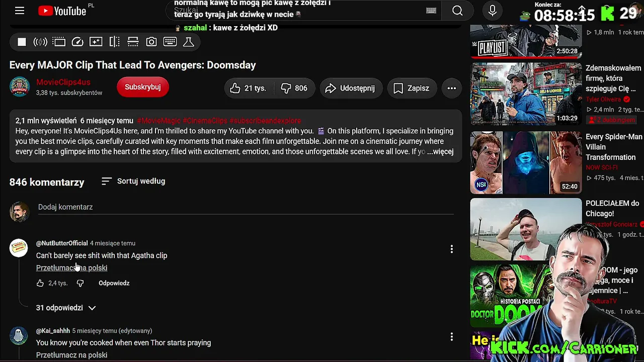The width and height of the screenshot is (644, 362).
Task: Open the video three-dot more actions menu
Action: [x=452, y=88]
